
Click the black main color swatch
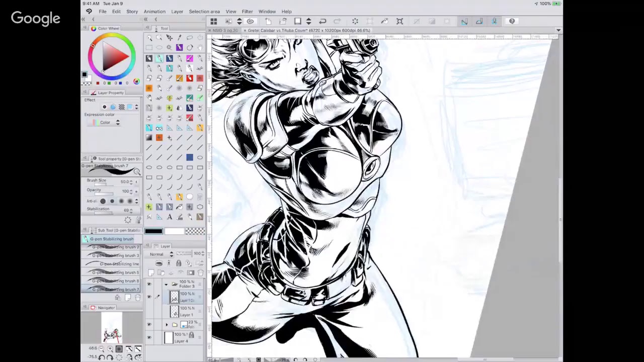(154, 231)
